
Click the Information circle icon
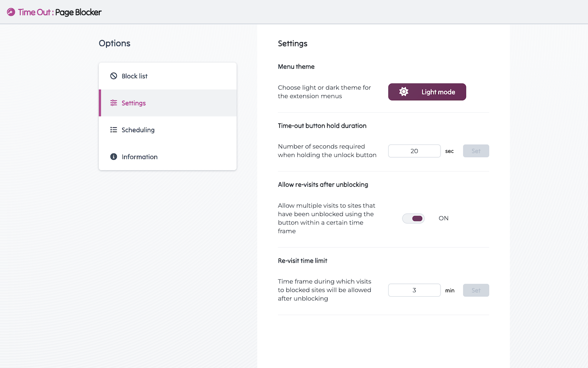click(x=113, y=157)
